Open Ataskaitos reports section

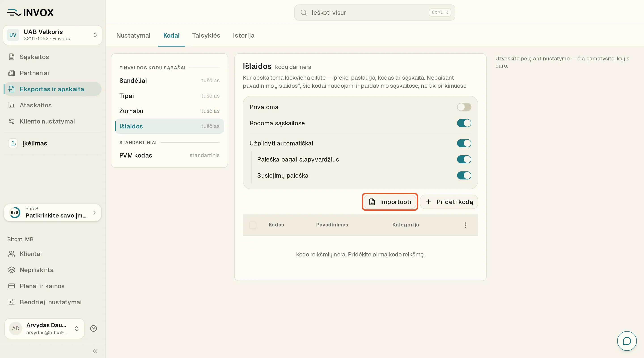pos(53,105)
